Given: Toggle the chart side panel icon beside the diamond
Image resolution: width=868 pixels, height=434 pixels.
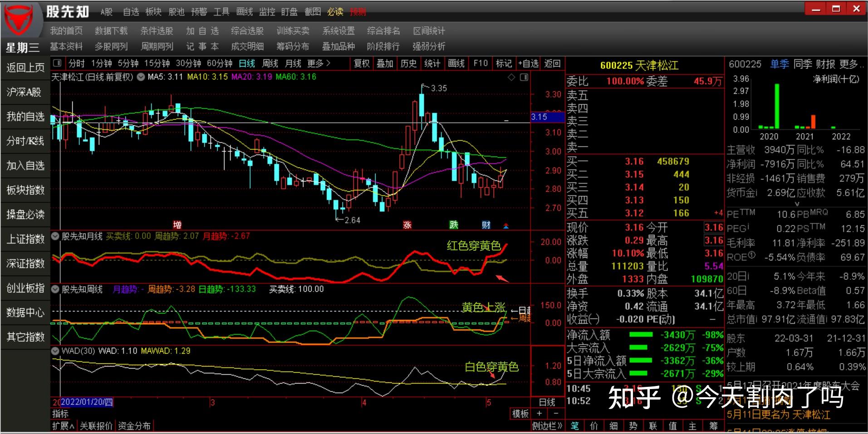Looking at the screenshot, I should click(x=524, y=77).
